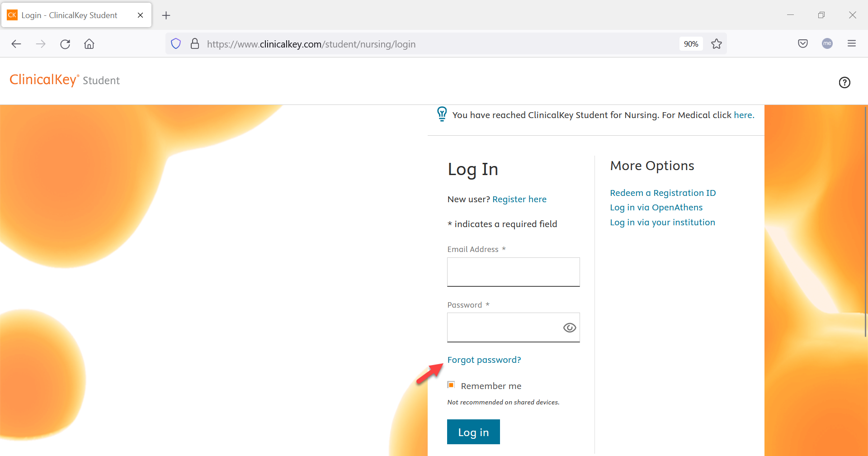Click the Save to Pocket icon

(x=802, y=43)
